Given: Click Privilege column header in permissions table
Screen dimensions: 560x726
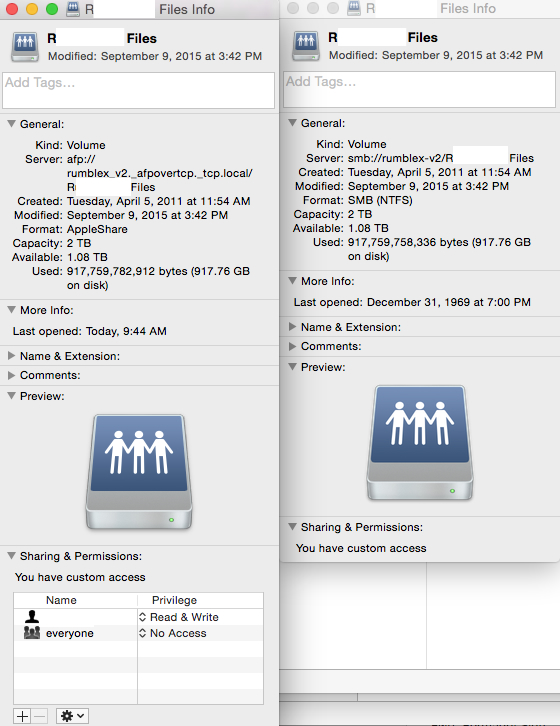Looking at the screenshot, I should (174, 600).
